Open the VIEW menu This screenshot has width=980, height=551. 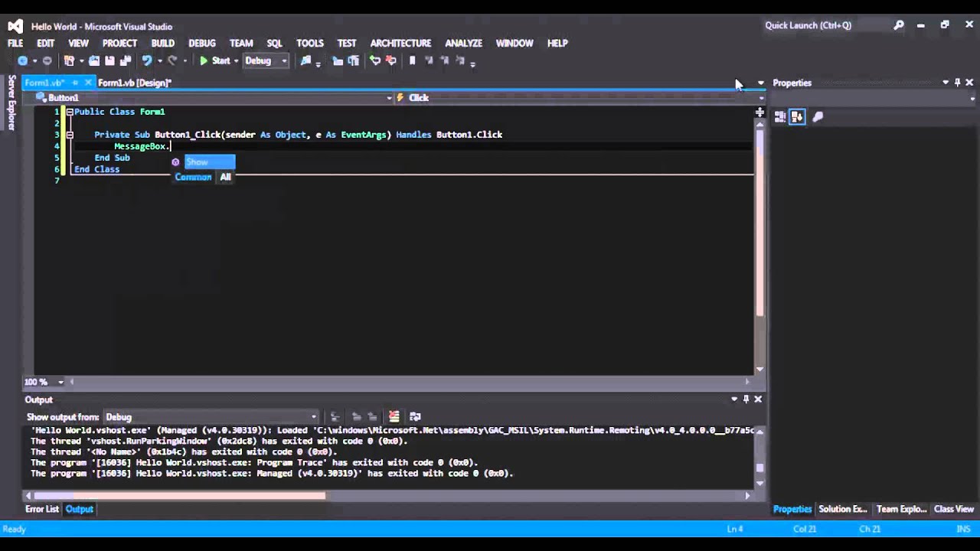(x=78, y=44)
